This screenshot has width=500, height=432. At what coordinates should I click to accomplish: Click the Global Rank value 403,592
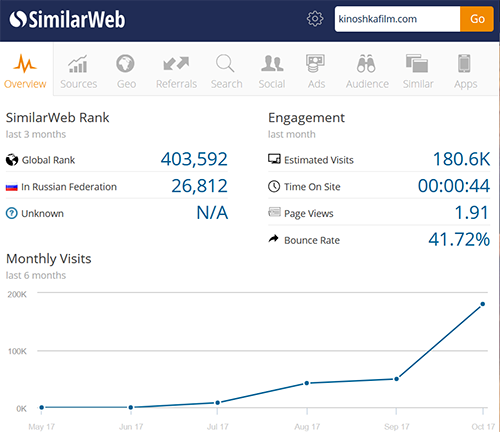coord(194,159)
